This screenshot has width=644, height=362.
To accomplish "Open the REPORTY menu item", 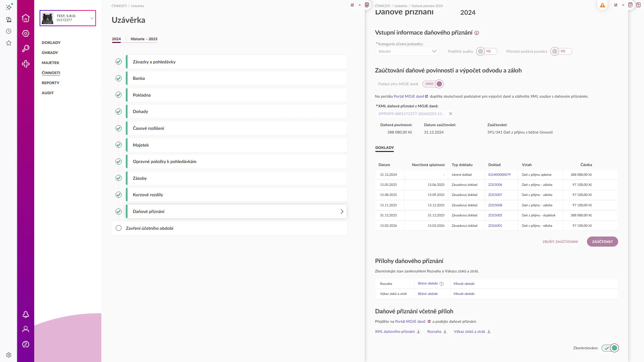I will (50, 83).
